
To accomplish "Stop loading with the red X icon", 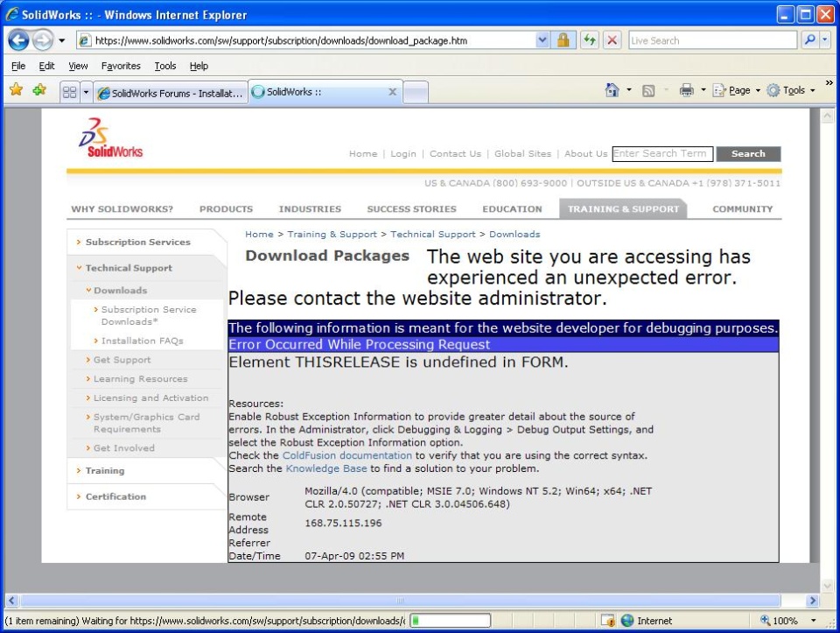I will tap(612, 40).
